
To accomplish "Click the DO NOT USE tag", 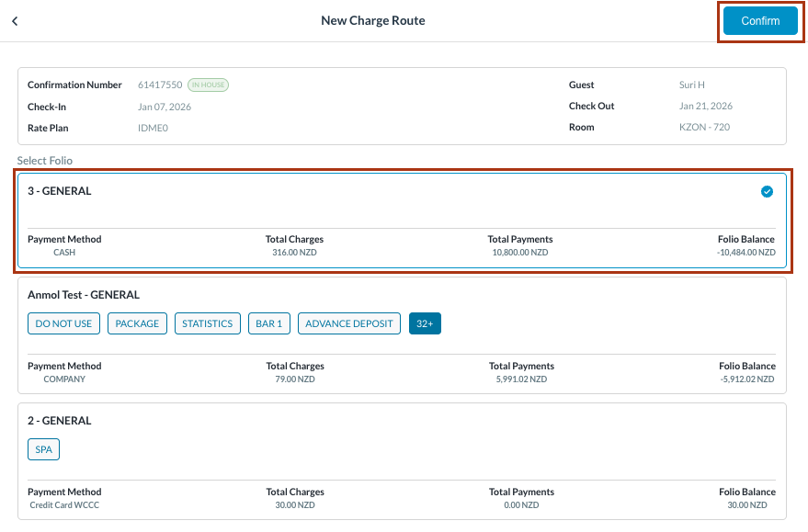I will pos(63,323).
